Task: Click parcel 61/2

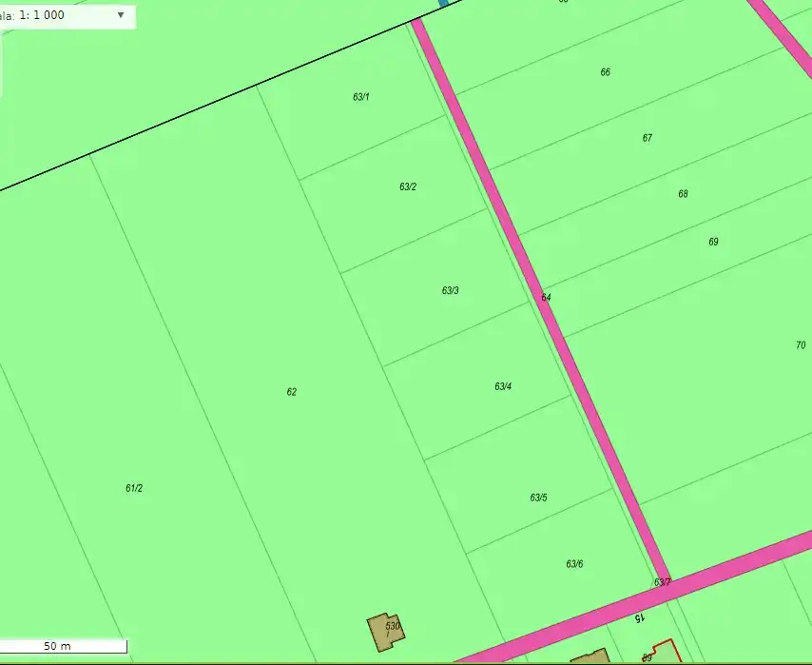Action: pos(133,488)
